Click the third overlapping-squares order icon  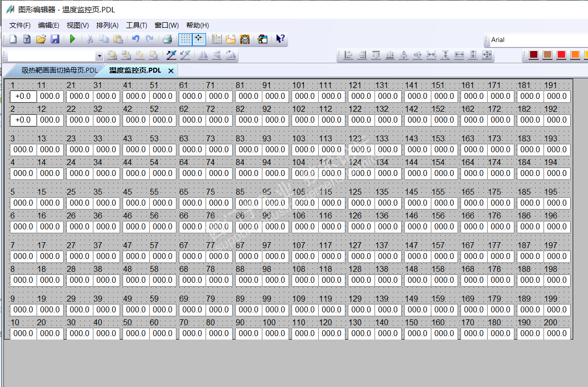(x=140, y=55)
